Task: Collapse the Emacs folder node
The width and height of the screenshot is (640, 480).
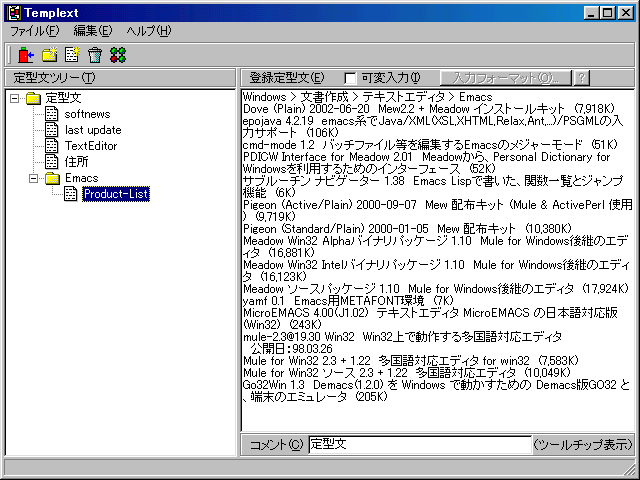Action: click(33, 178)
